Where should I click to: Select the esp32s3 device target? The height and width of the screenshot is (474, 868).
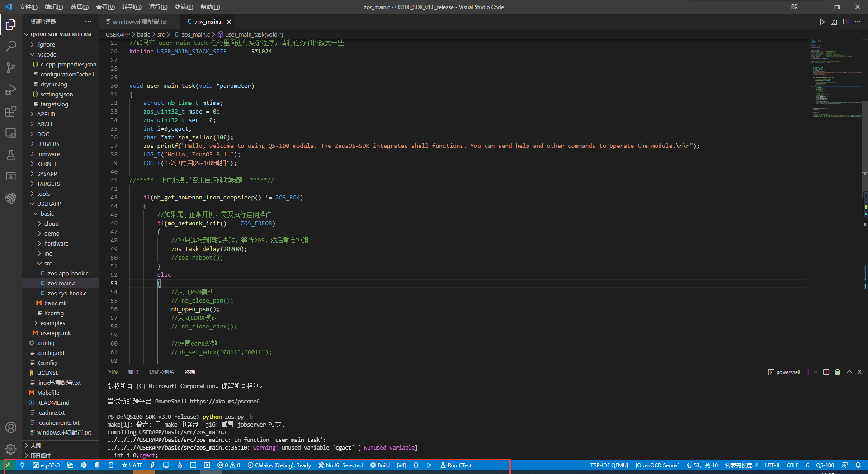click(x=47, y=465)
